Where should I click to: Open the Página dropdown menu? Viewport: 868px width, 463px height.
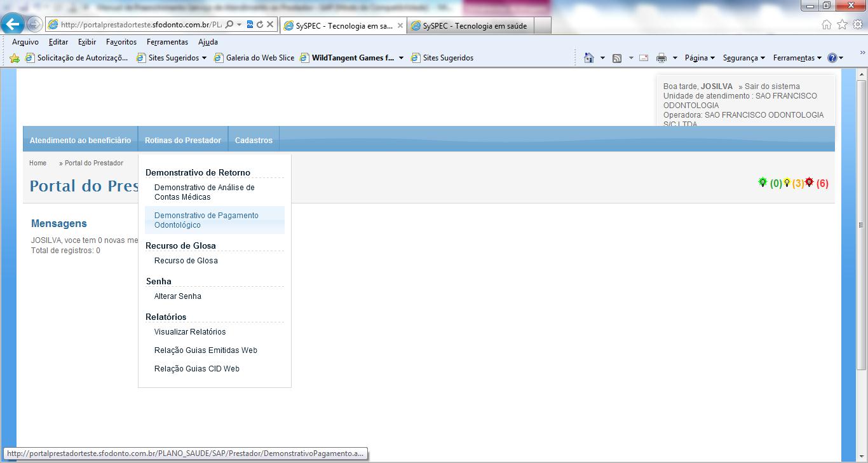click(x=700, y=58)
